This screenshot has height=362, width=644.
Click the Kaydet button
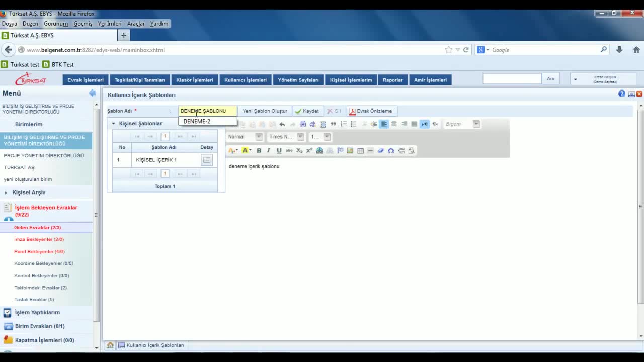(307, 111)
